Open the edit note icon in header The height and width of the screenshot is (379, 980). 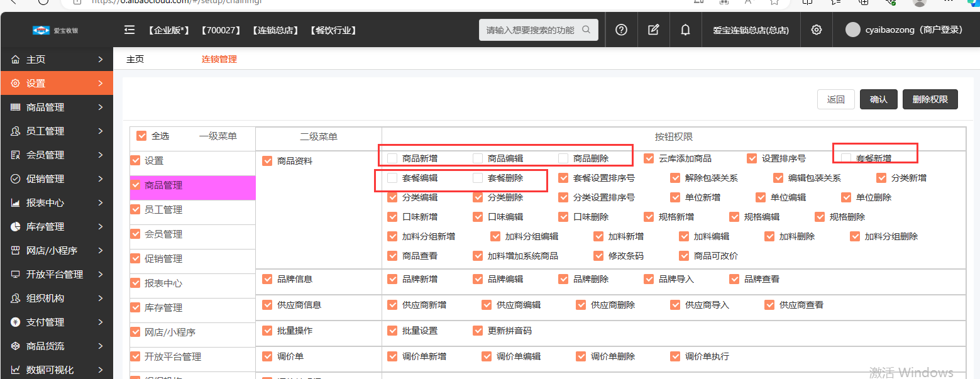tap(653, 30)
